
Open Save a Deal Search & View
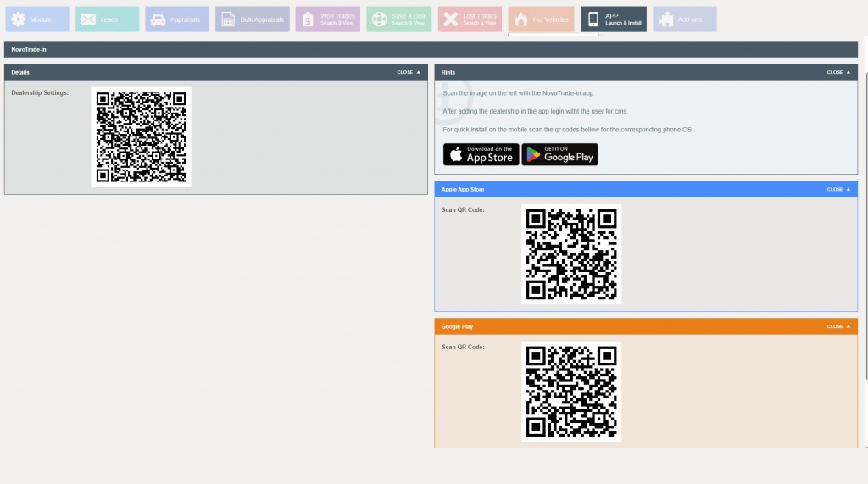[409, 19]
